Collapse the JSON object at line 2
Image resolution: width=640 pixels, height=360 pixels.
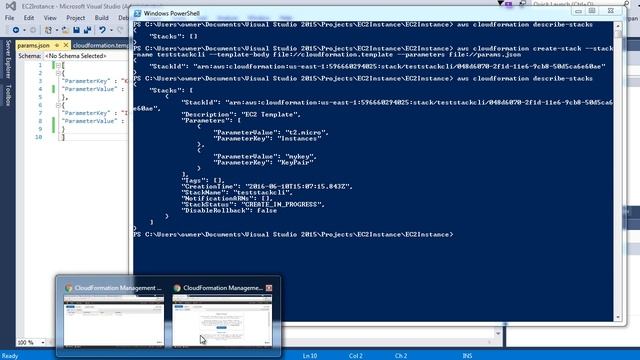point(58,73)
